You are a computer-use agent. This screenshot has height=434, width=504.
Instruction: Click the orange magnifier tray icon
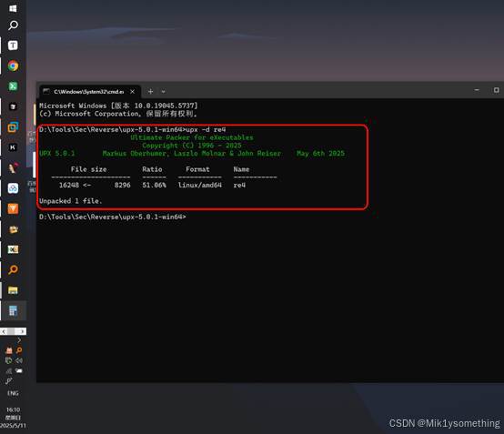tap(19, 350)
